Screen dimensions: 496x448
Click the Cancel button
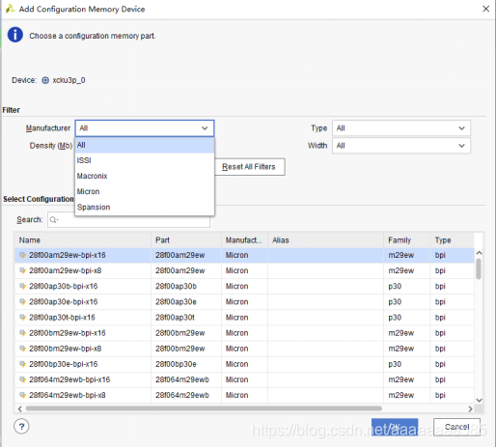(x=456, y=427)
